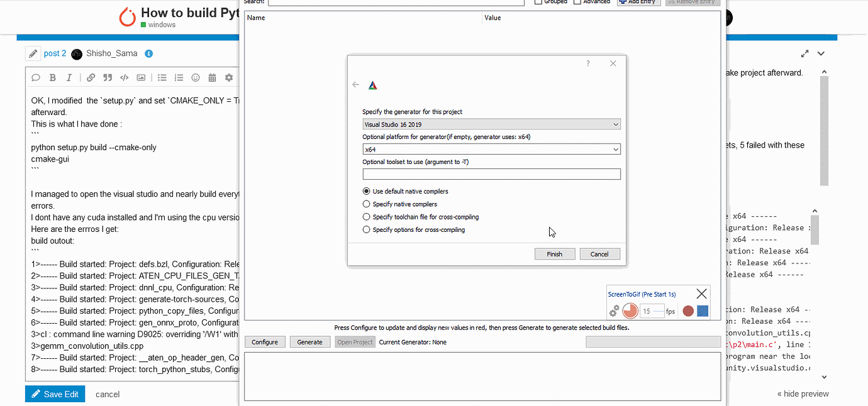
Task: Click the cancel link beside Save Edit
Action: (108, 394)
